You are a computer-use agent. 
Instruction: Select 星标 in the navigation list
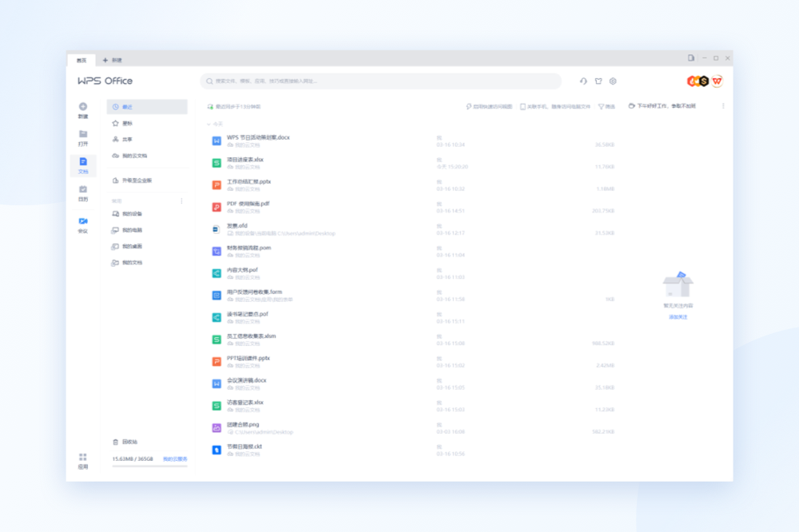click(127, 123)
